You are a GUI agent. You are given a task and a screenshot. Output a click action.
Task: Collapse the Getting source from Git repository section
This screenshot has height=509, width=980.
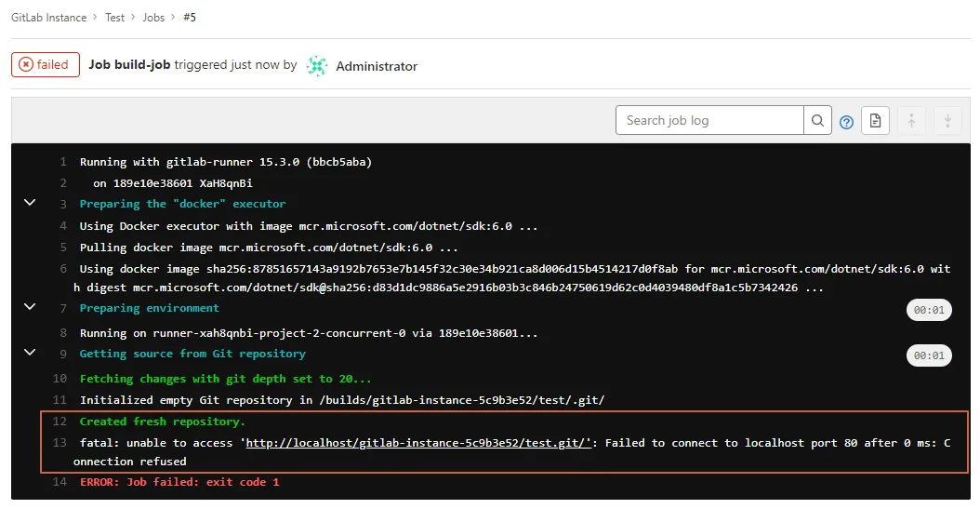click(30, 353)
